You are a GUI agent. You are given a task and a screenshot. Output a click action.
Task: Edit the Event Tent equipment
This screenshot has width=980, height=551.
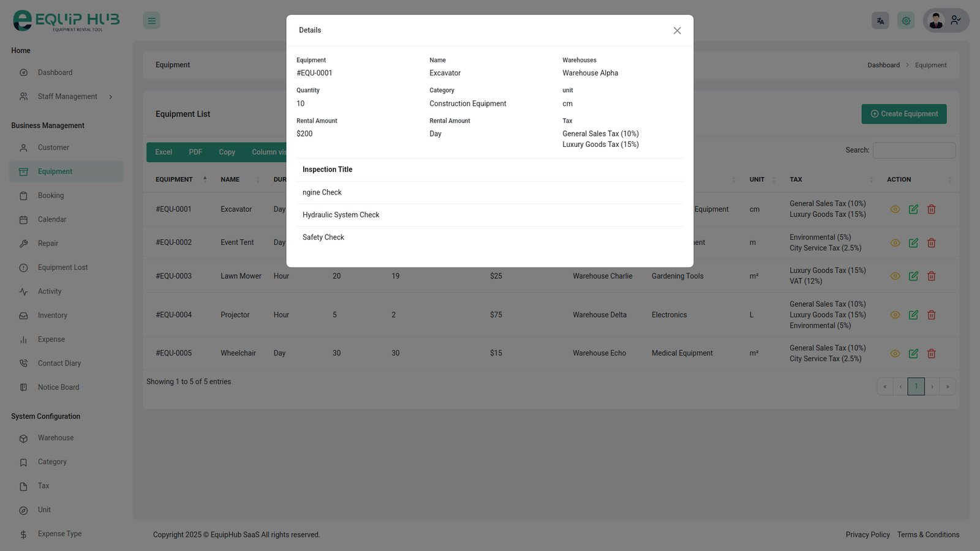[x=913, y=243]
